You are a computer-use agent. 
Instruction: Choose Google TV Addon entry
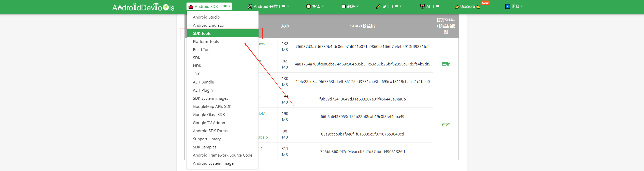click(x=223, y=123)
